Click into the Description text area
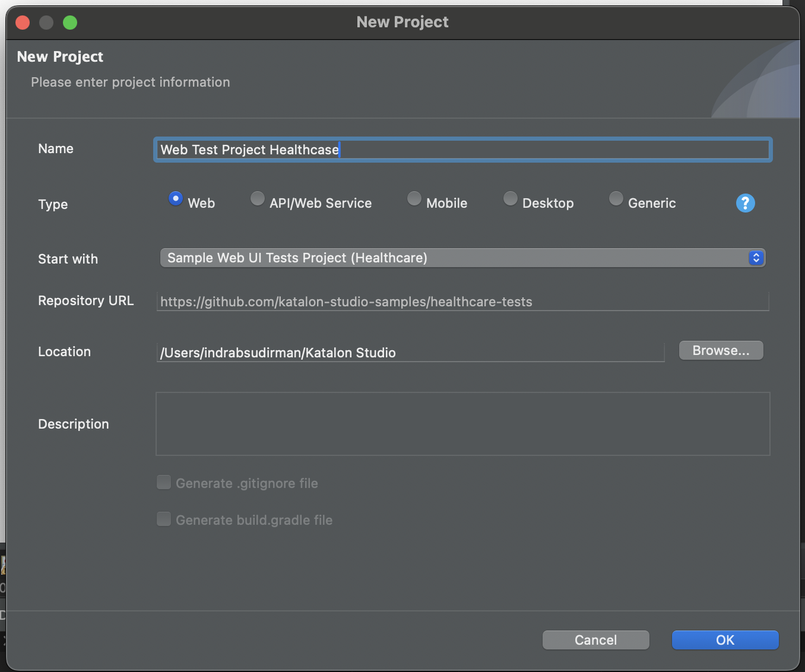Viewport: 805px width, 672px height. coord(463,424)
